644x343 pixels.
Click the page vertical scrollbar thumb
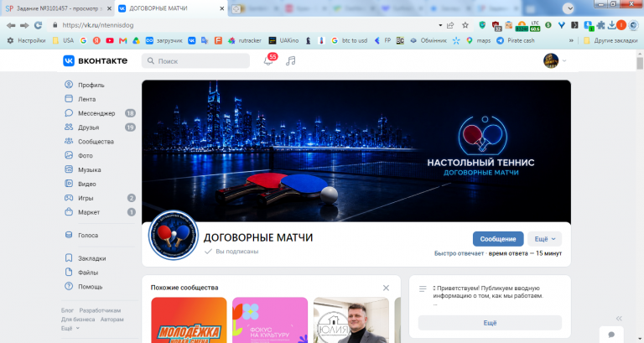[640, 63]
